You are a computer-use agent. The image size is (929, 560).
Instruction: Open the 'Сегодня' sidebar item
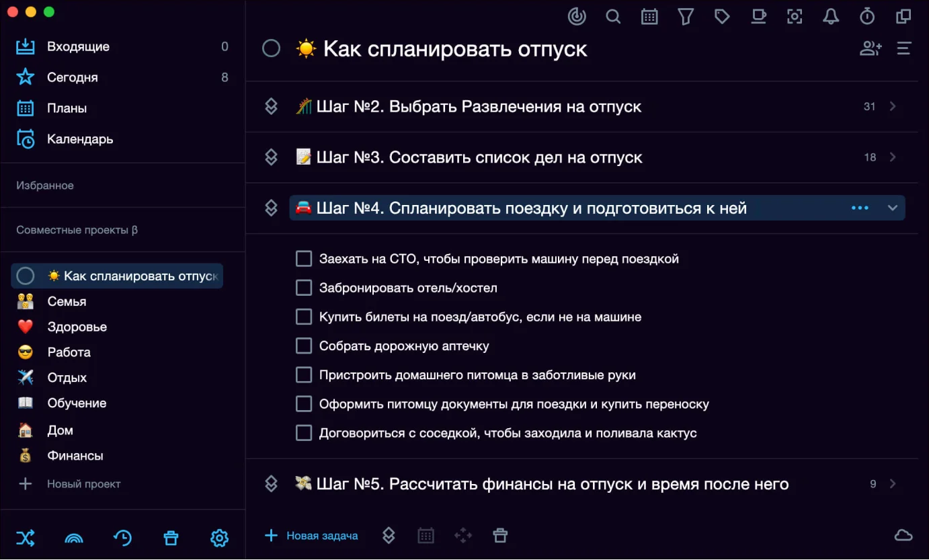tap(73, 77)
